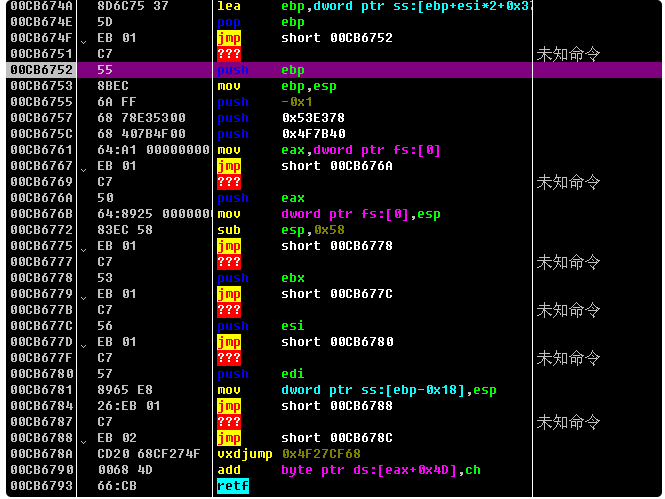Click sub esp,0x58 operands

pos(313,230)
